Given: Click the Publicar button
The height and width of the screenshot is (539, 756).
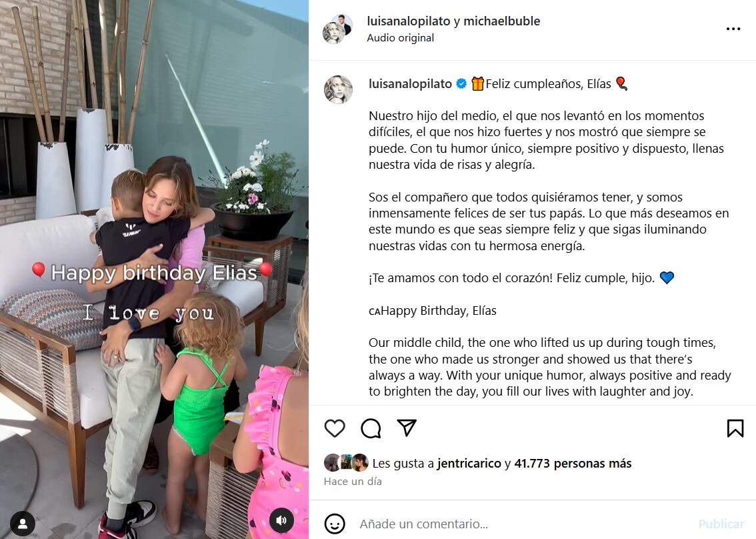Looking at the screenshot, I should tap(721, 524).
